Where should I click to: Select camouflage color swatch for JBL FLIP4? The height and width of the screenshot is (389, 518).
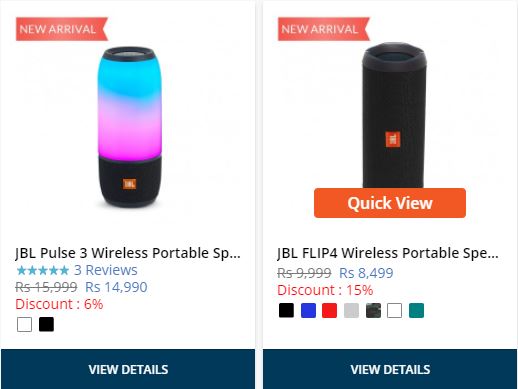[373, 310]
